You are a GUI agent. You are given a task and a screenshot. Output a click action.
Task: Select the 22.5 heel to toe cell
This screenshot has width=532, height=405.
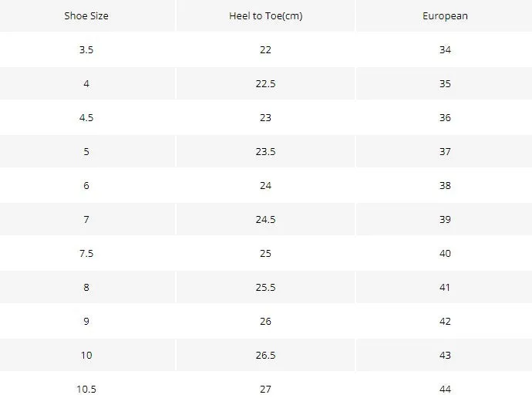pyautogui.click(x=266, y=83)
